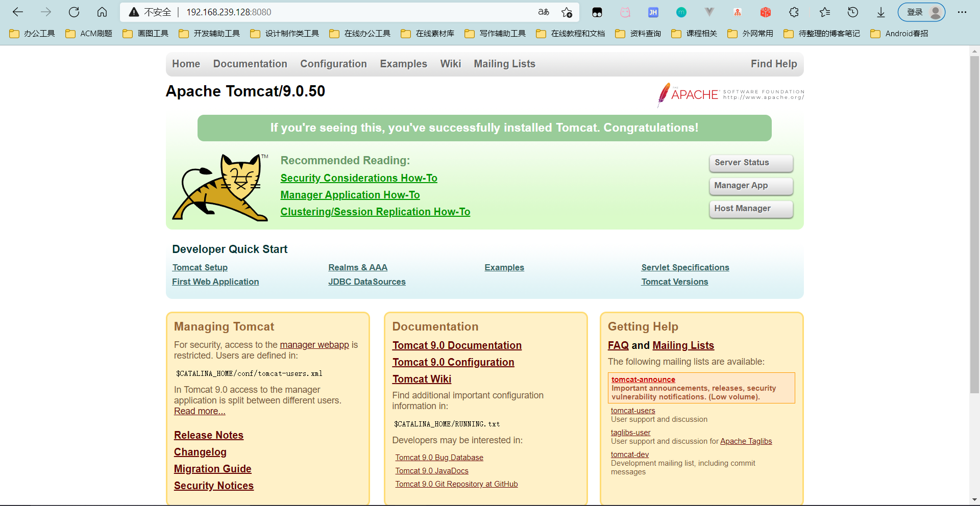Viewport: 980px width, 506px height.
Task: Select Examples in the top nav
Action: [x=403, y=64]
